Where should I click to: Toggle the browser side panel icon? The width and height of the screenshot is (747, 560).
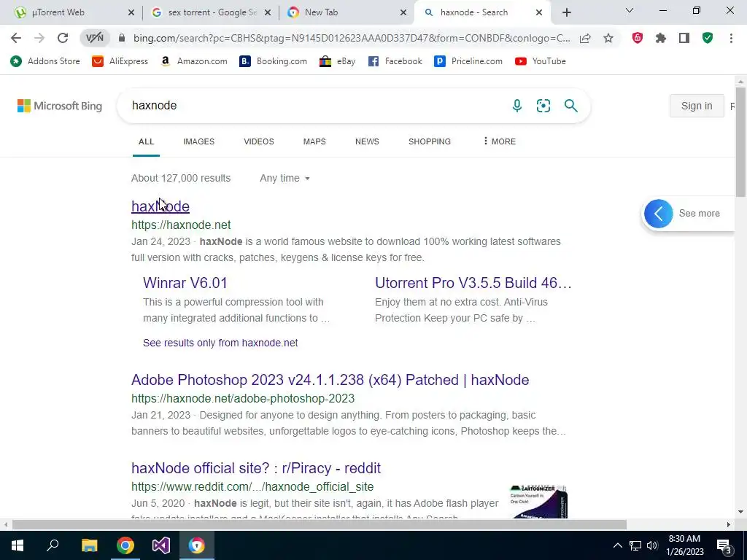684,38
